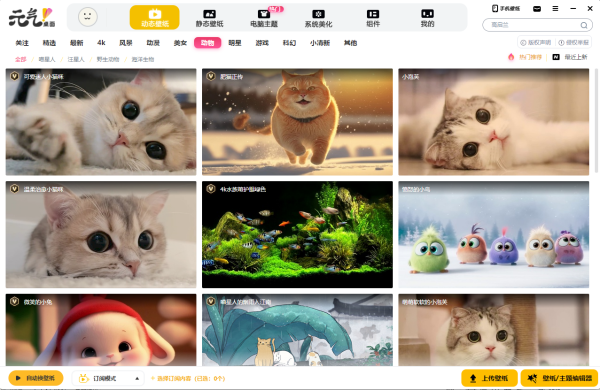Open the 电脑主题 section icon

[x=264, y=14]
